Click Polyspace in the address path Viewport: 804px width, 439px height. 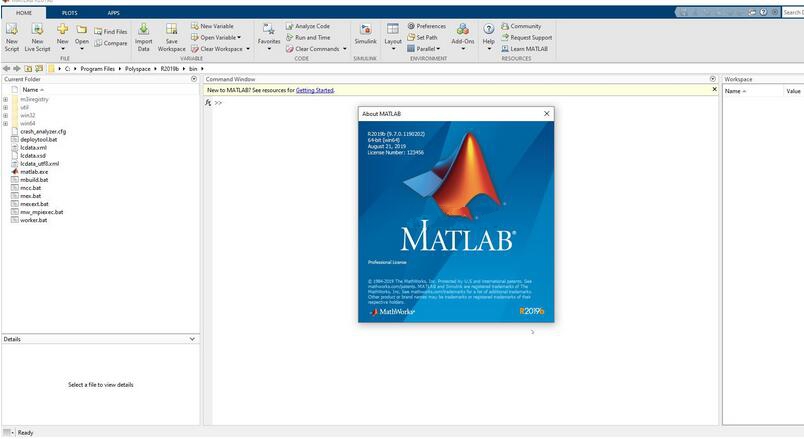click(x=138, y=68)
